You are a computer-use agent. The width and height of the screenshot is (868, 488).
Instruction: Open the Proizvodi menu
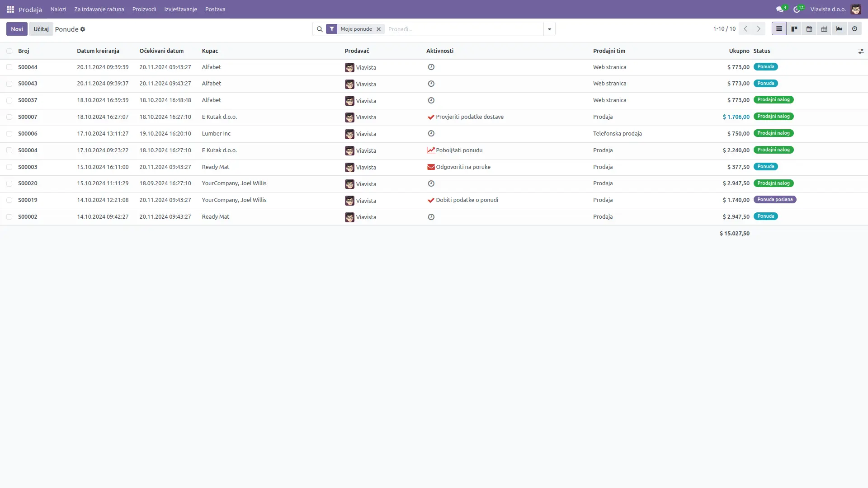tap(144, 9)
